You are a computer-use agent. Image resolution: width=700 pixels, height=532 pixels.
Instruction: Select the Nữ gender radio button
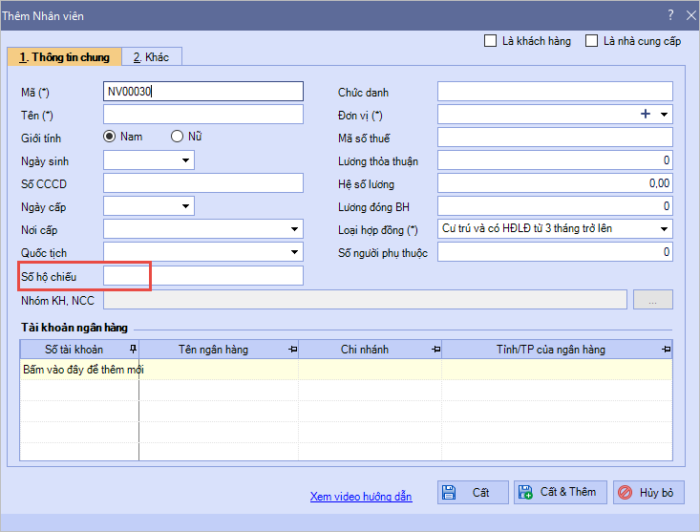point(177,137)
